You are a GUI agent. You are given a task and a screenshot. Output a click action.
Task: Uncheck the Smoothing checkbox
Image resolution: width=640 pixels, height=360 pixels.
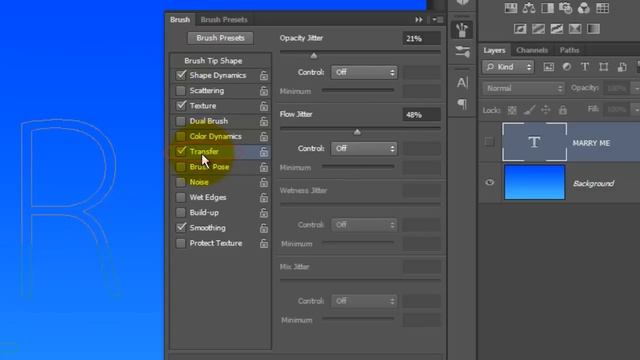pos(181,228)
